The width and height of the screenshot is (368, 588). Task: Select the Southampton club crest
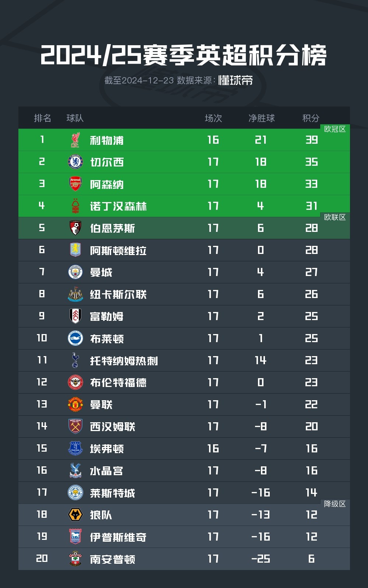(75, 559)
